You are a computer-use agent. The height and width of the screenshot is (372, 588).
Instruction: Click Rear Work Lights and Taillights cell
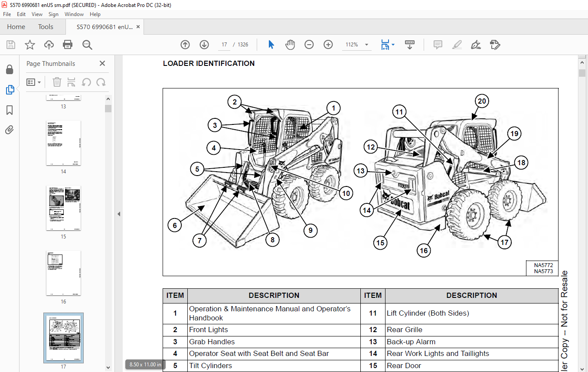pos(471,353)
